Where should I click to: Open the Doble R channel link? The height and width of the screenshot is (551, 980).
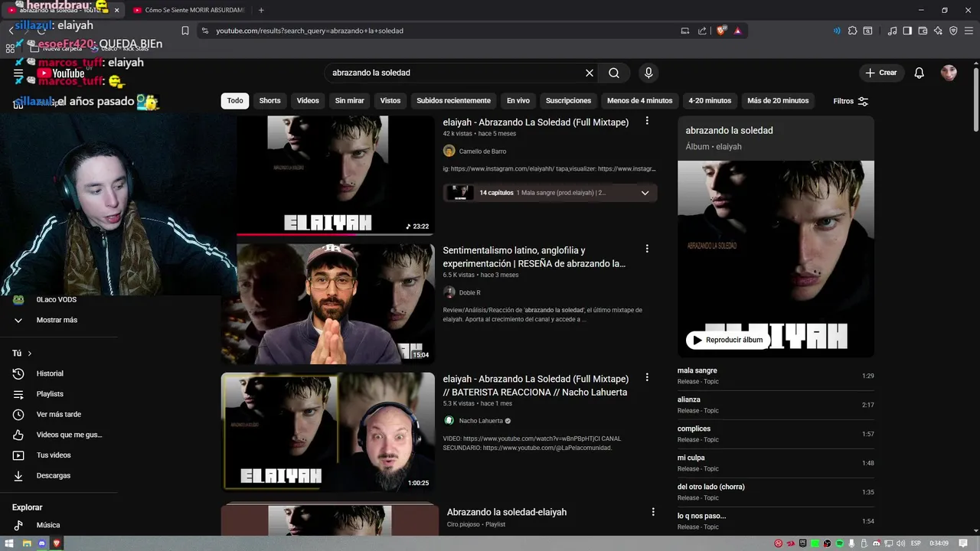(x=469, y=293)
